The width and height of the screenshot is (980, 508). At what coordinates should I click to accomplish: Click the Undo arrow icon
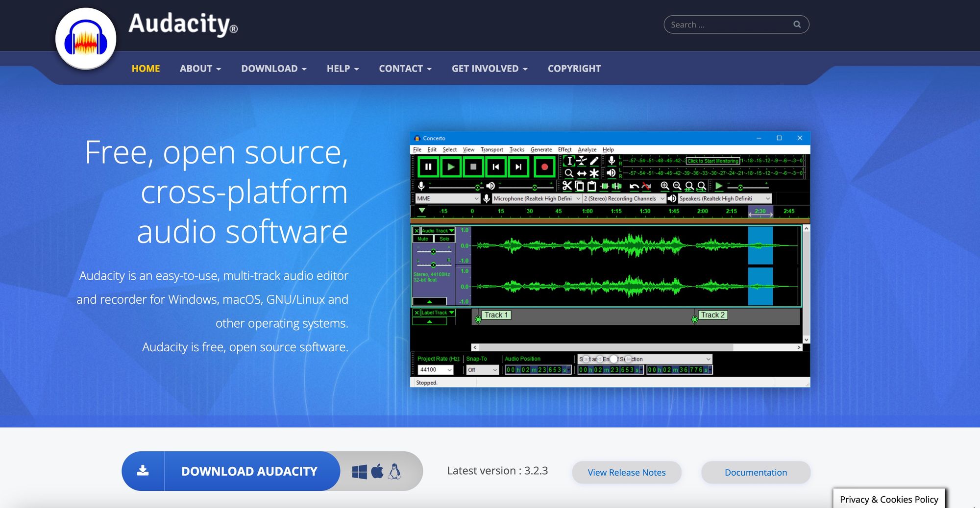pos(634,185)
